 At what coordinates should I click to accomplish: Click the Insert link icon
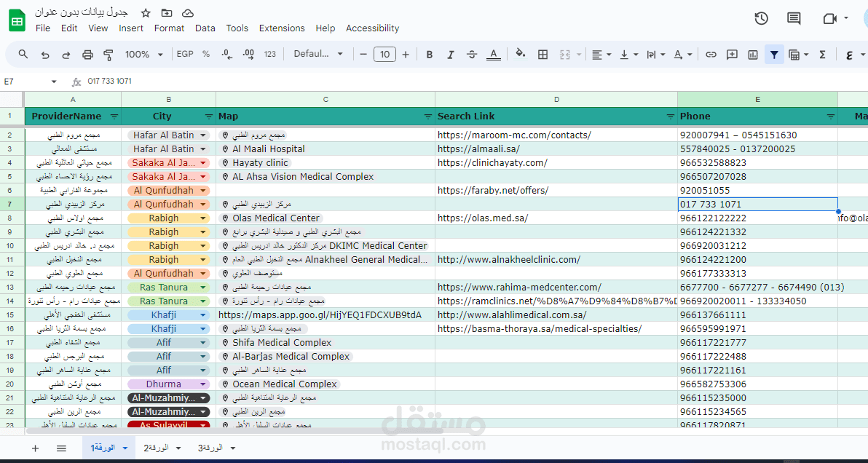point(711,55)
